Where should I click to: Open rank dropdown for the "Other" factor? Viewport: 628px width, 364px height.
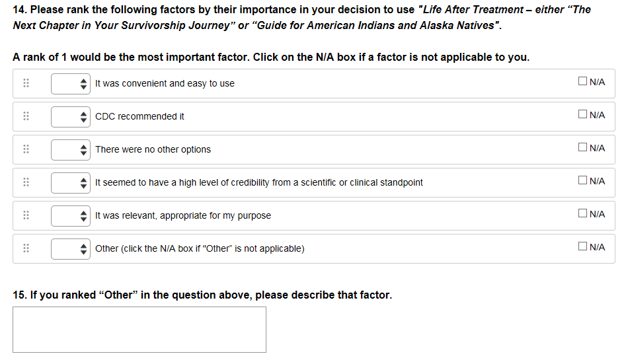(x=70, y=248)
